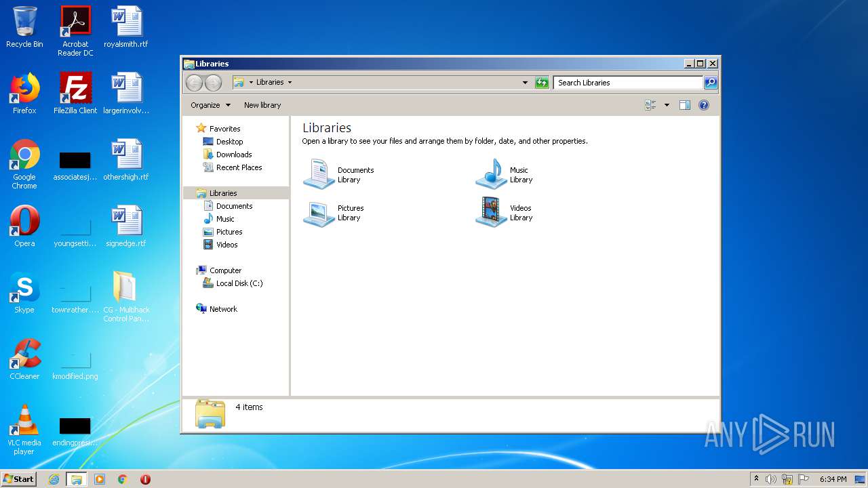Open the Pictures library in main pane
Screen dimensions: 868x488
[x=334, y=213]
